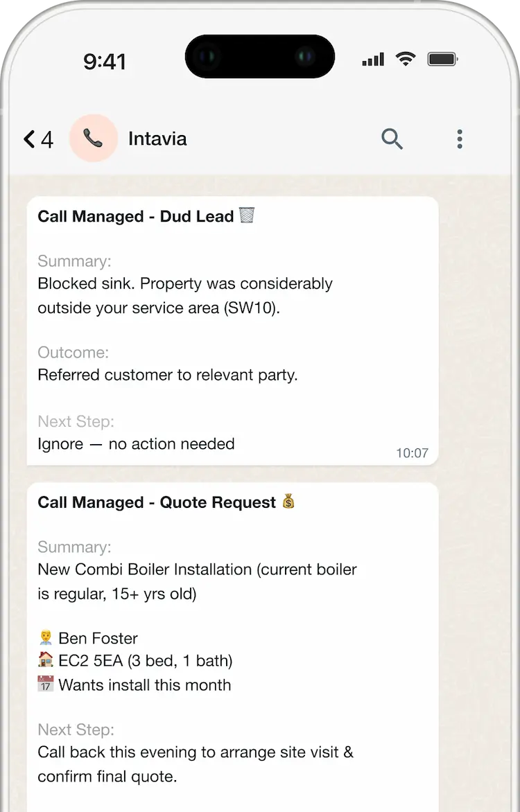Viewport: 520px width, 812px height.
Task: Tap the cellular signal bars indicator
Action: click(372, 58)
